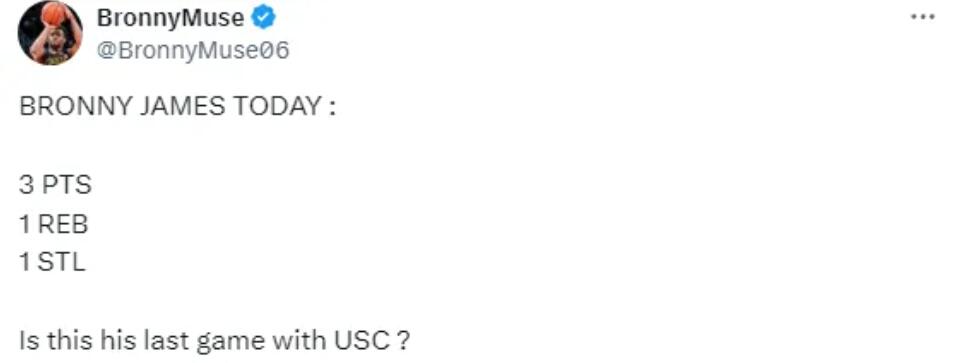Click the word 'PTS' in the stats
The height and width of the screenshot is (363, 957).
(x=66, y=185)
